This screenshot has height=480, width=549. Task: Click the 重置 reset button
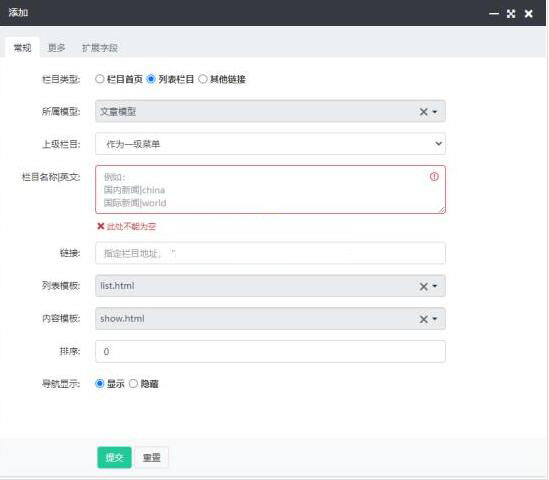(x=152, y=457)
